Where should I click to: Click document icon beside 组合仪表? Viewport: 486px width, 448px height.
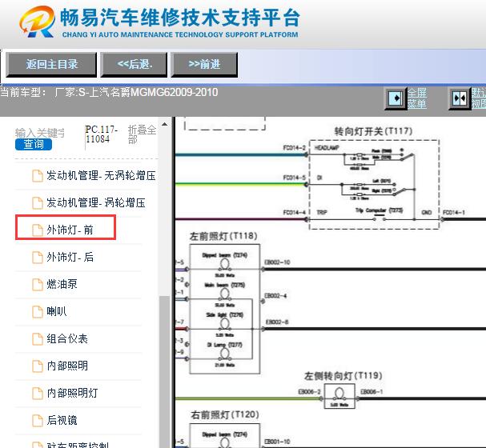coord(38,339)
